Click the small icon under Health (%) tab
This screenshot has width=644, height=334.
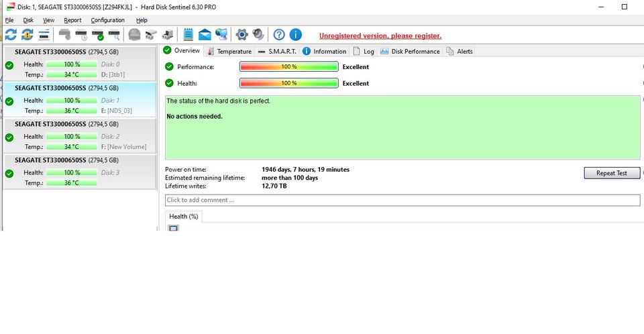[173, 228]
